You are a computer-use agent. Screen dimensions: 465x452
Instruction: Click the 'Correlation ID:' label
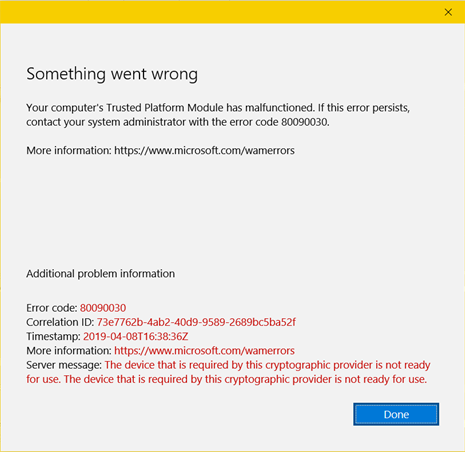pos(60,322)
